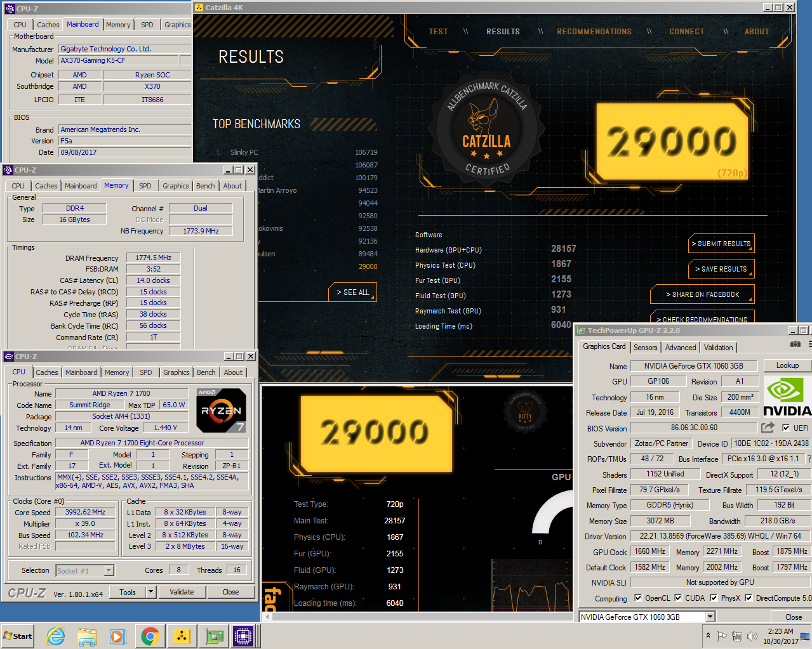Click the yellow 29000 score panel in Catzilla

672,141
